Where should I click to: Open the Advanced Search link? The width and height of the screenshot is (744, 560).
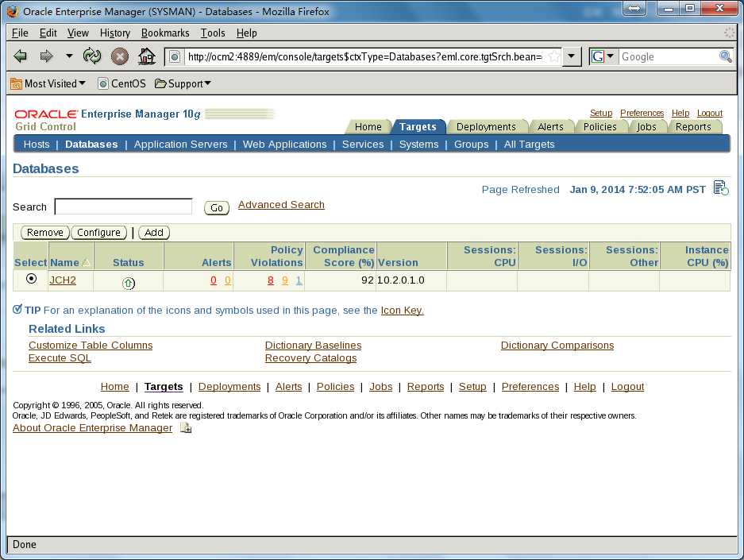[281, 205]
